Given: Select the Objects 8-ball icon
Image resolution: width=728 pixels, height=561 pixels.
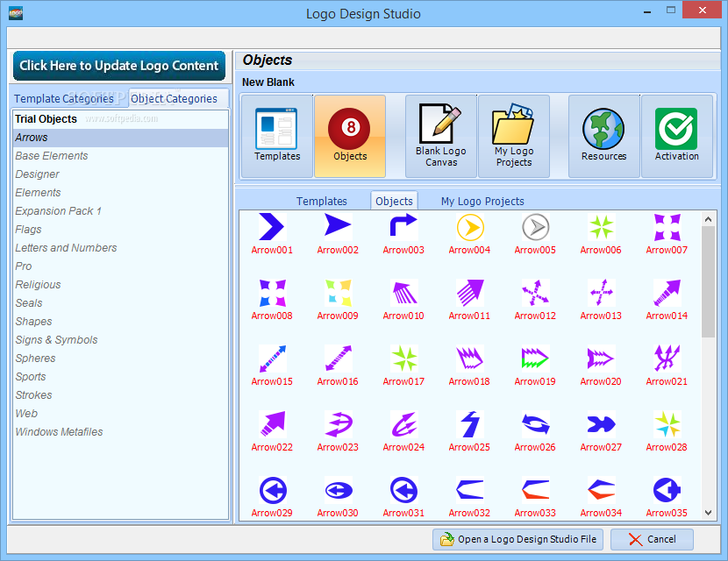Looking at the screenshot, I should (x=350, y=136).
